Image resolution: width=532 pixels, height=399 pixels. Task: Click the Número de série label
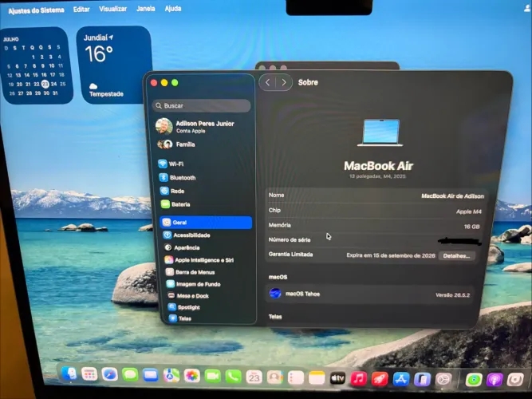290,239
